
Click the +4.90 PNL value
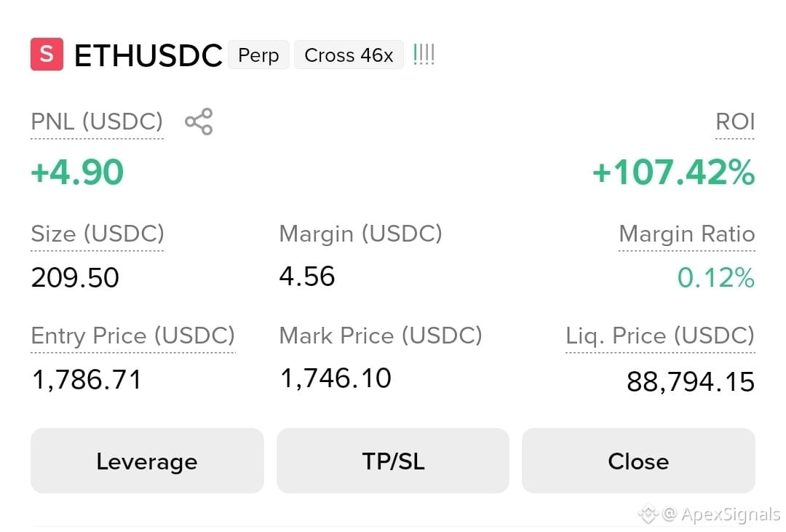[77, 172]
